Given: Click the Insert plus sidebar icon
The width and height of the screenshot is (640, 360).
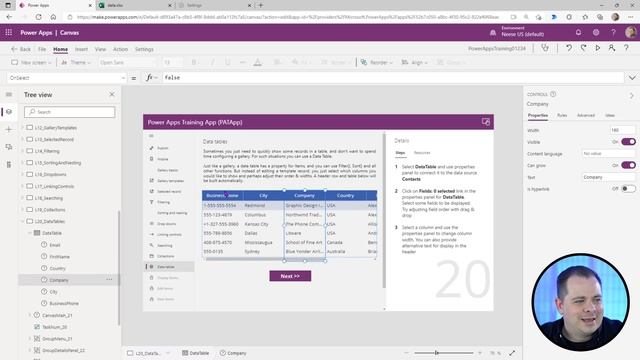Looking at the screenshot, I should coord(9,129).
